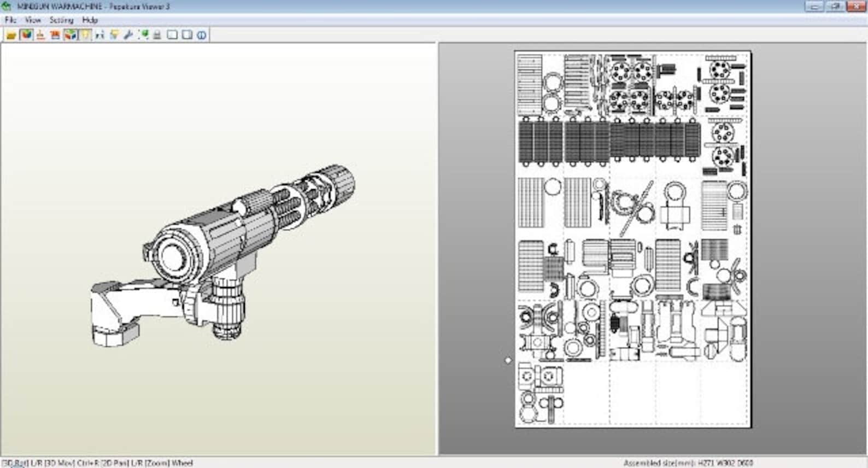Switch to the split window layout icon
Image resolution: width=868 pixels, height=468 pixels.
(187, 35)
